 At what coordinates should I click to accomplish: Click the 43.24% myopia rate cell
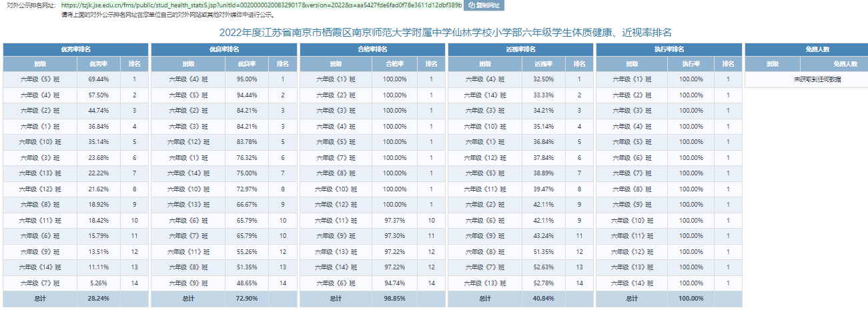point(542,236)
